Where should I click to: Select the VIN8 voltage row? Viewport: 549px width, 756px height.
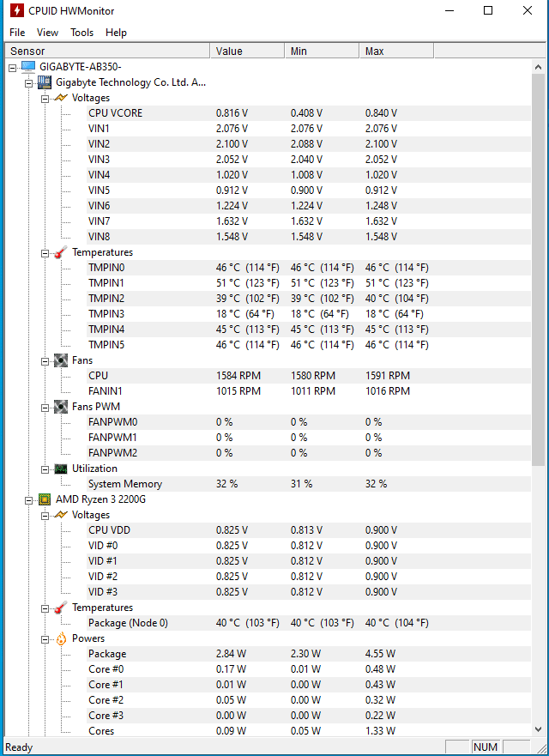pyautogui.click(x=309, y=237)
